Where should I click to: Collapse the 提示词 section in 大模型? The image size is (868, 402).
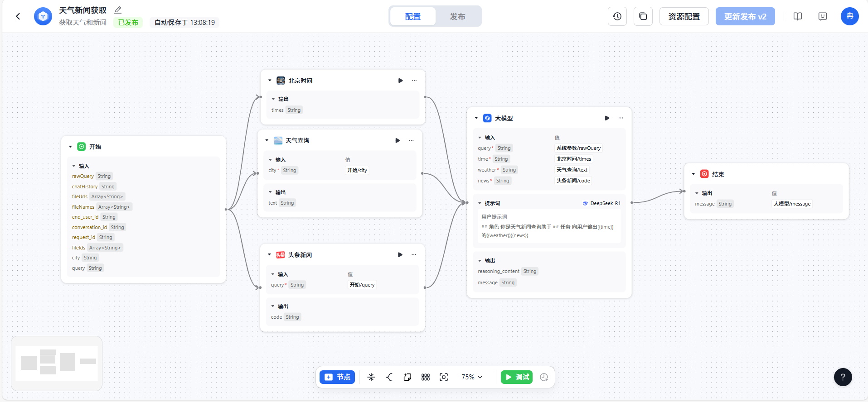pyautogui.click(x=480, y=203)
